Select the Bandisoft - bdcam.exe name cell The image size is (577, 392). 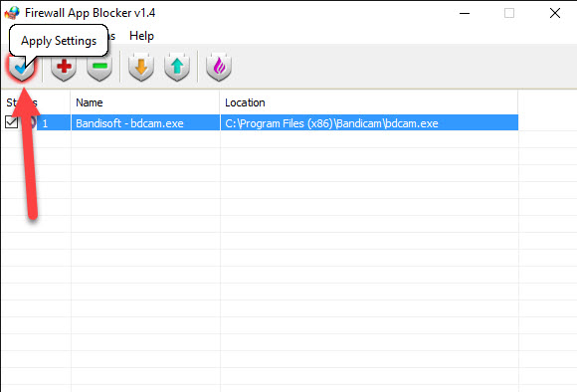[x=145, y=123]
